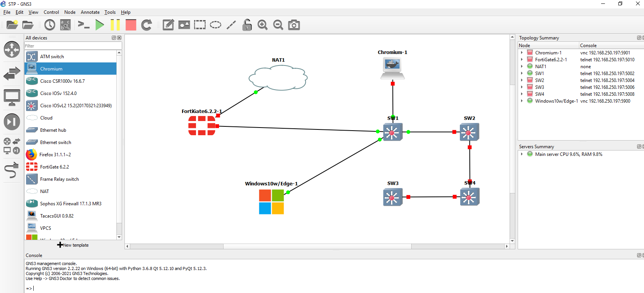This screenshot has height=293, width=644.
Task: Open the Control menu
Action: [x=51, y=12]
